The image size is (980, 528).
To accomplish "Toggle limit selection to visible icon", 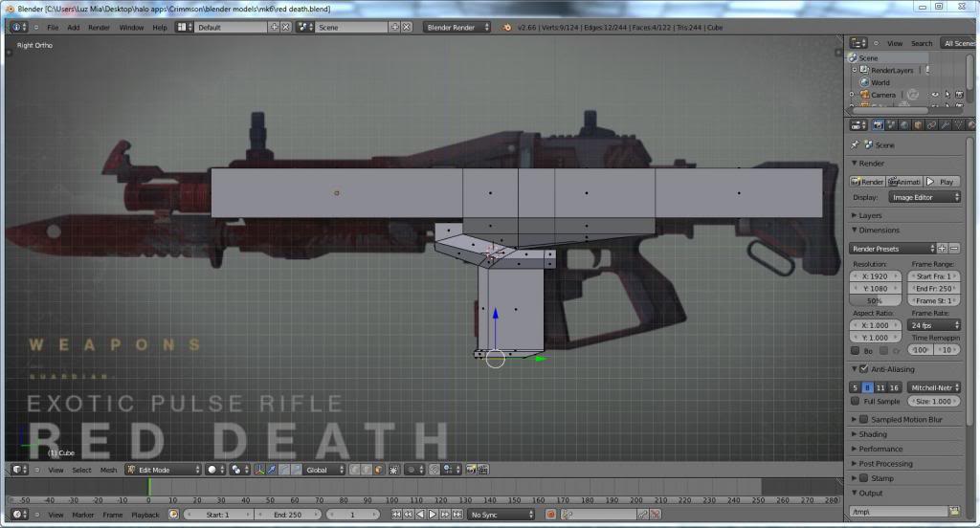I will point(394,470).
